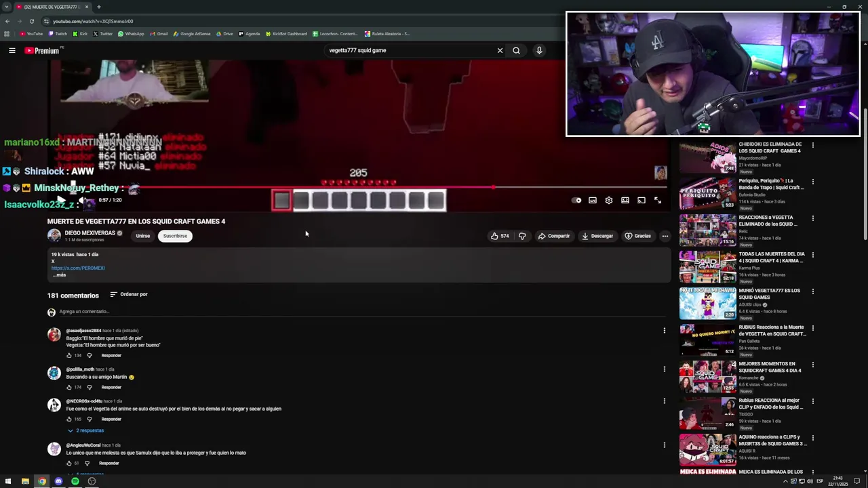Dislike the video
The width and height of the screenshot is (868, 488).
[522, 236]
